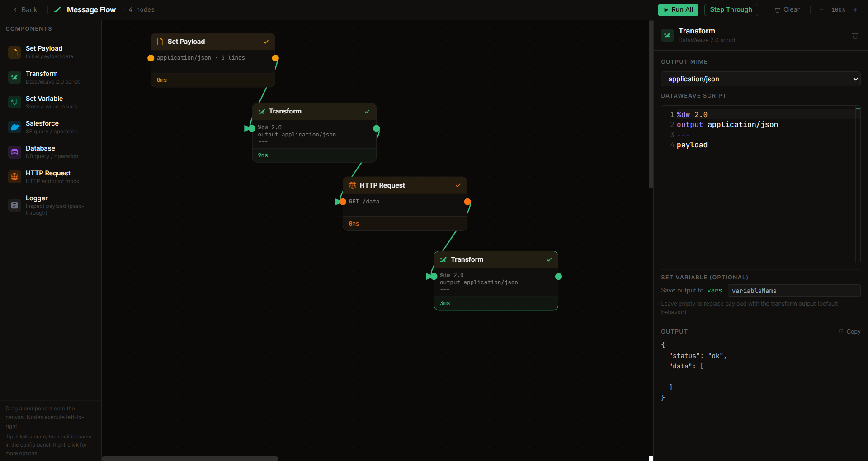The image size is (868, 461).
Task: Select the Set Payload node on canvas
Action: pyautogui.click(x=213, y=60)
